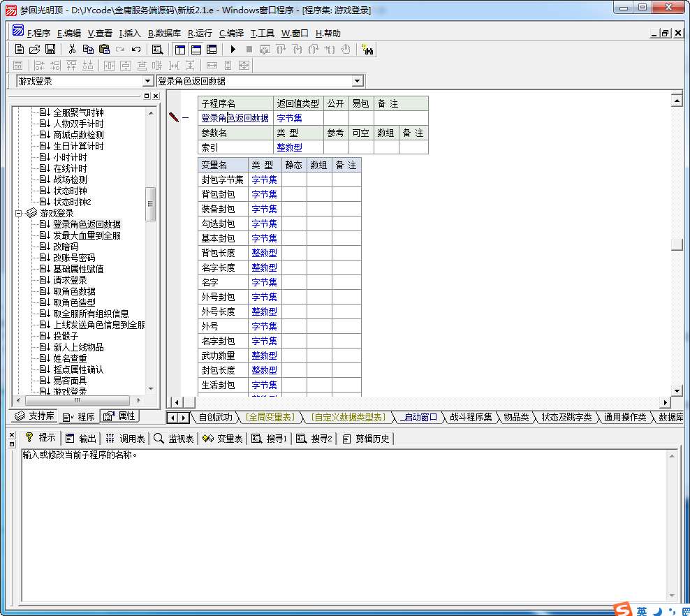
Task: Open the C.编译 menu
Action: [231, 33]
